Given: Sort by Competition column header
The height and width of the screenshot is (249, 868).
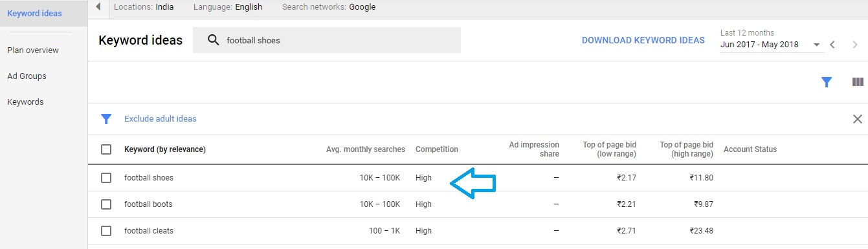Looking at the screenshot, I should (437, 149).
